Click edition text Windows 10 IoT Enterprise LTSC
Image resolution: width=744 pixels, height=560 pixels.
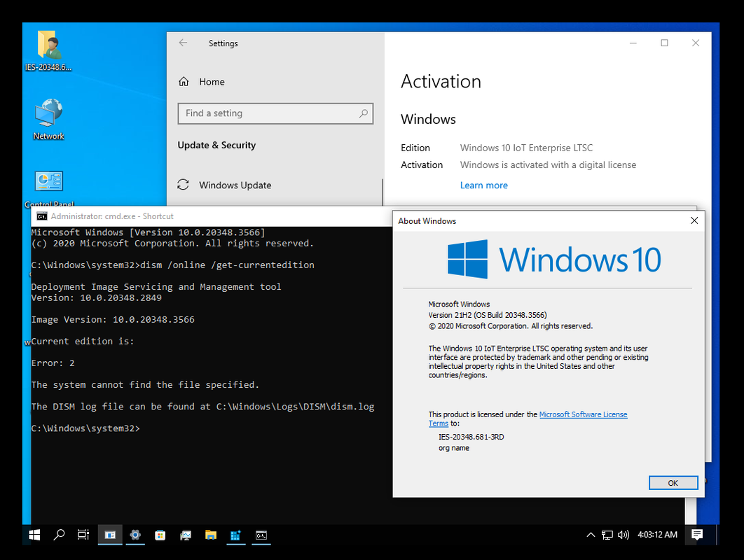[526, 148]
